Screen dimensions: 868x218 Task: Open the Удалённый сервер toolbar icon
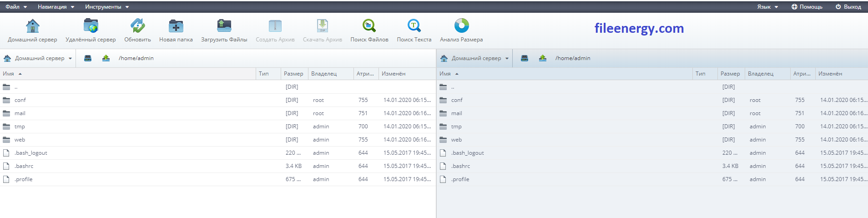coord(91,26)
